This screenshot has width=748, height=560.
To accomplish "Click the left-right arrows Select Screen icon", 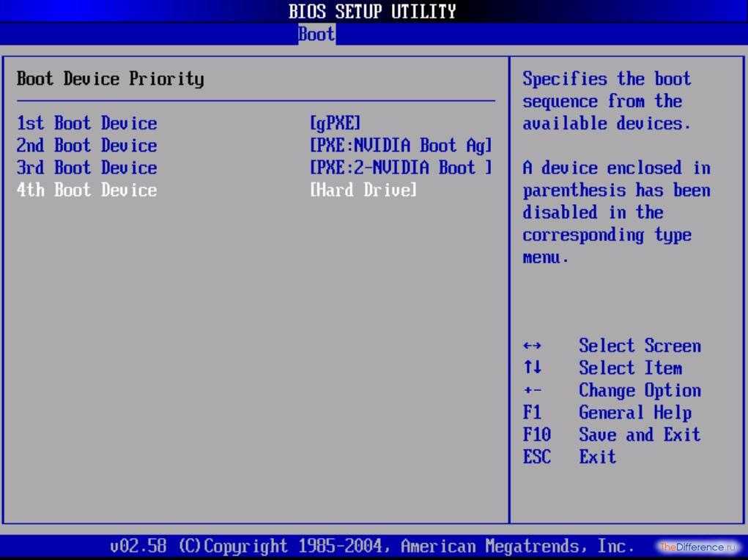I will (x=533, y=346).
